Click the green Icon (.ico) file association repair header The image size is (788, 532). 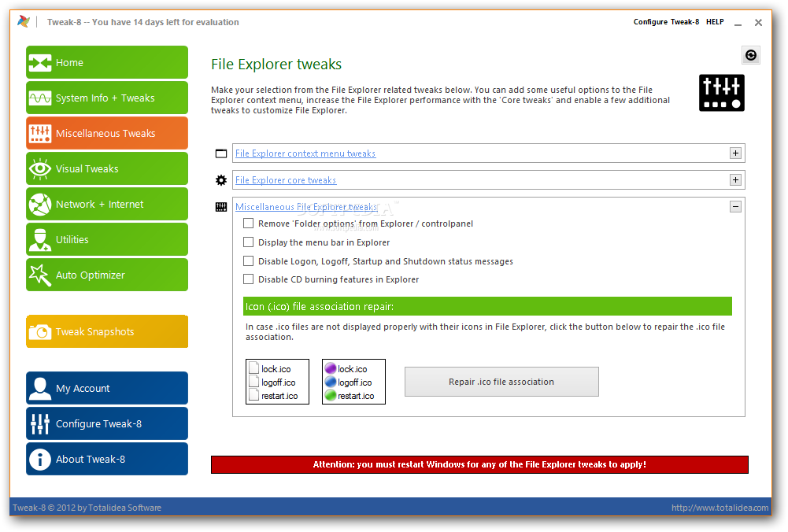click(x=487, y=306)
